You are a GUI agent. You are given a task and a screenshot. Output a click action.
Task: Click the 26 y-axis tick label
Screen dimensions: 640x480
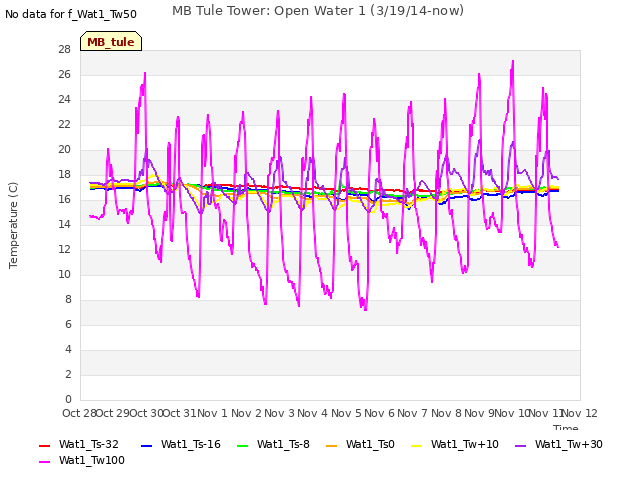tap(64, 74)
